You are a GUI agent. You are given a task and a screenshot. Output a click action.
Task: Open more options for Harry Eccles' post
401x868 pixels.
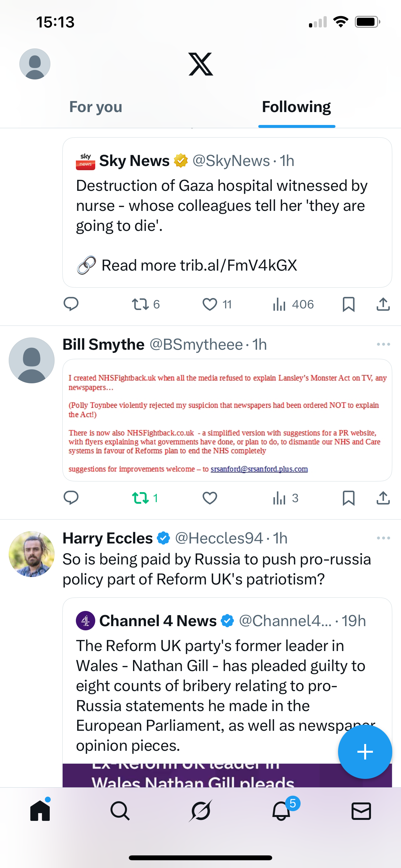(383, 538)
